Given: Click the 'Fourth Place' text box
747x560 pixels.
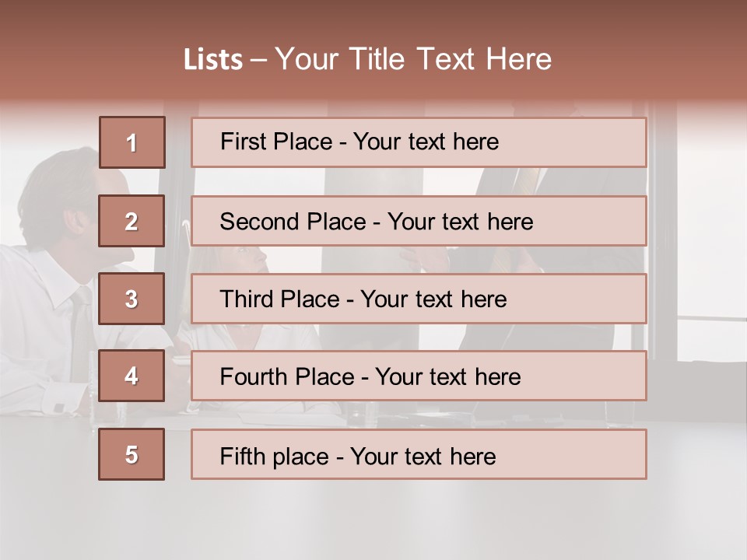Looking at the screenshot, I should [419, 376].
